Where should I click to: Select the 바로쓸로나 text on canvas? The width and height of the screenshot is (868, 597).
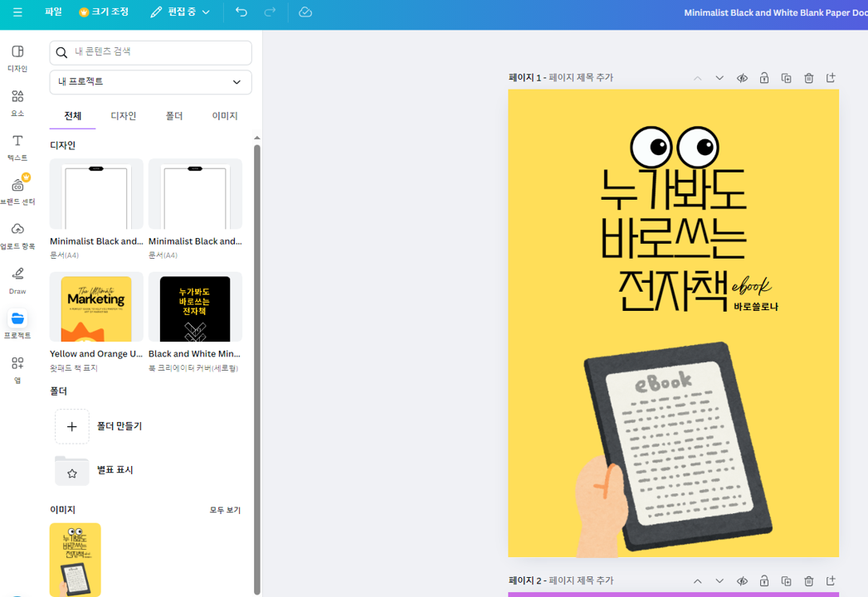[x=756, y=307]
